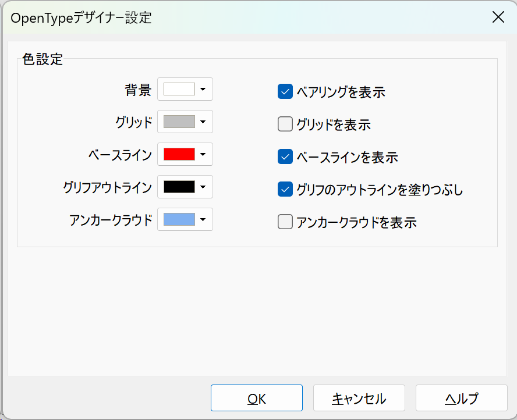Expand the ベースライン color dropdown arrow
The image size is (517, 420).
click(x=203, y=154)
